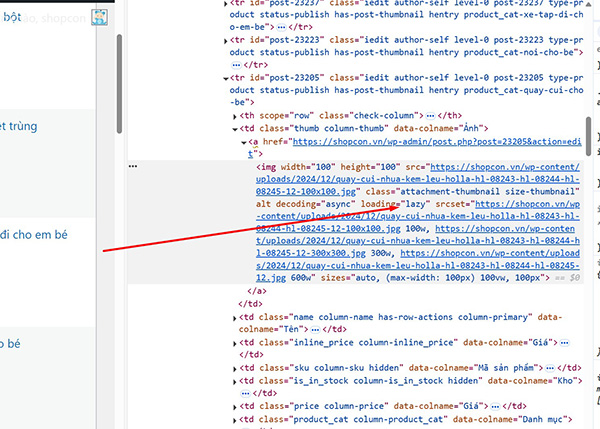Click ellipsis badge in column-sku td element

tap(550, 368)
